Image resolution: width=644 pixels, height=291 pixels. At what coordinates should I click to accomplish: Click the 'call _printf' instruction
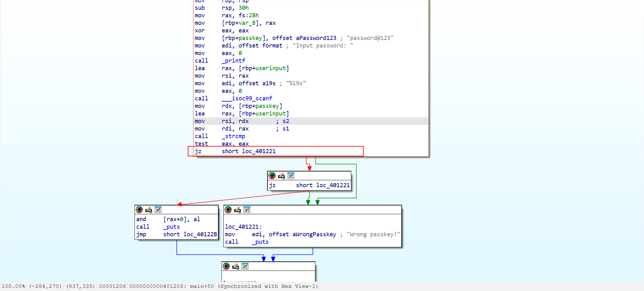point(220,61)
